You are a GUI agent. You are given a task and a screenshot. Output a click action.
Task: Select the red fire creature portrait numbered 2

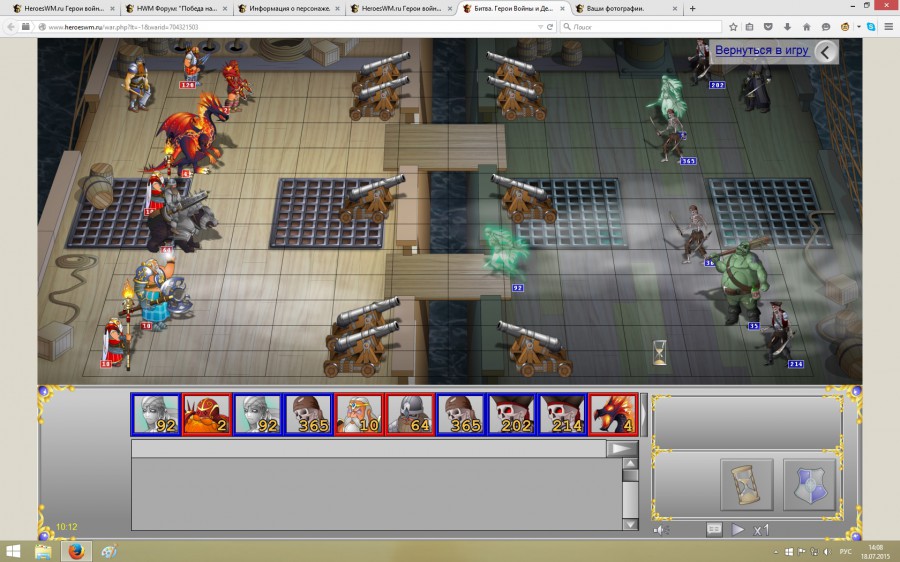tap(206, 414)
